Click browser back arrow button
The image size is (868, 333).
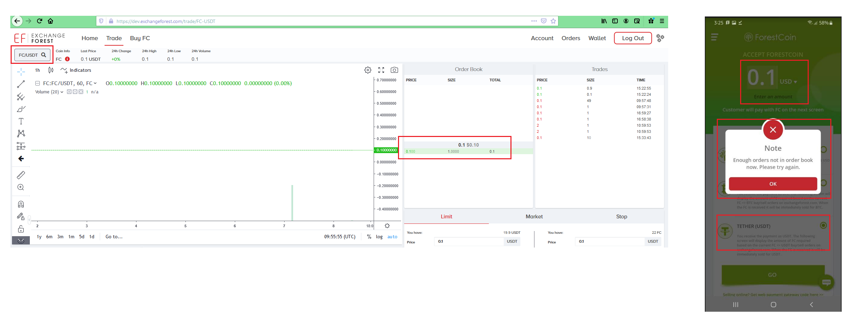(17, 21)
